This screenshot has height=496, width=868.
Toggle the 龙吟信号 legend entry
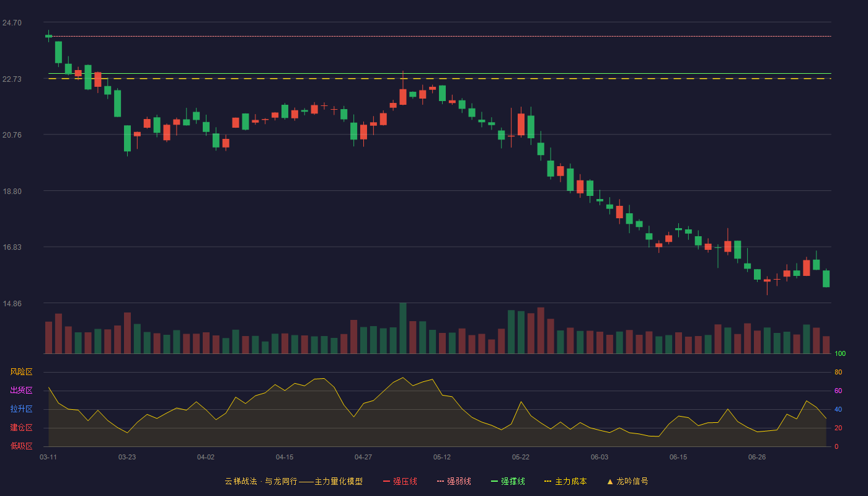tap(627, 481)
